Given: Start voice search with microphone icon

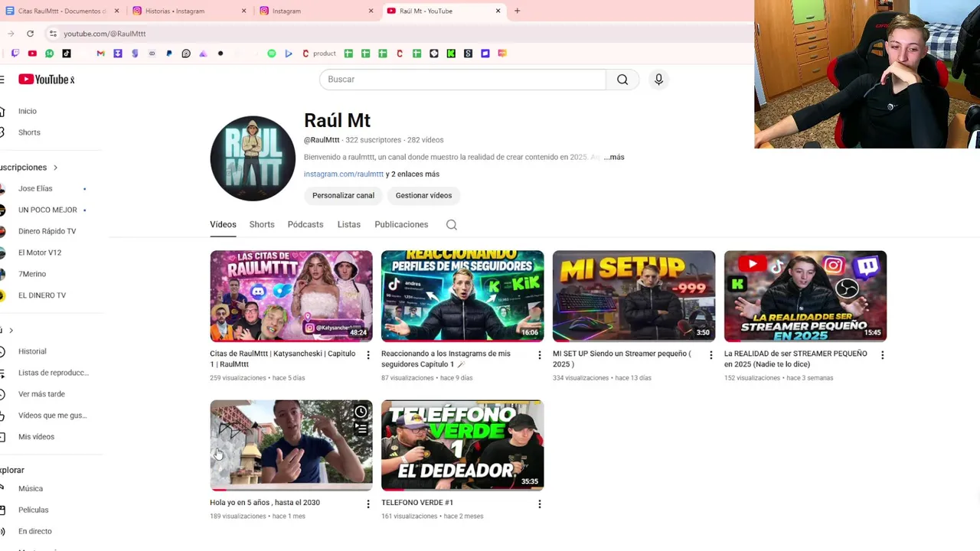Looking at the screenshot, I should (658, 80).
